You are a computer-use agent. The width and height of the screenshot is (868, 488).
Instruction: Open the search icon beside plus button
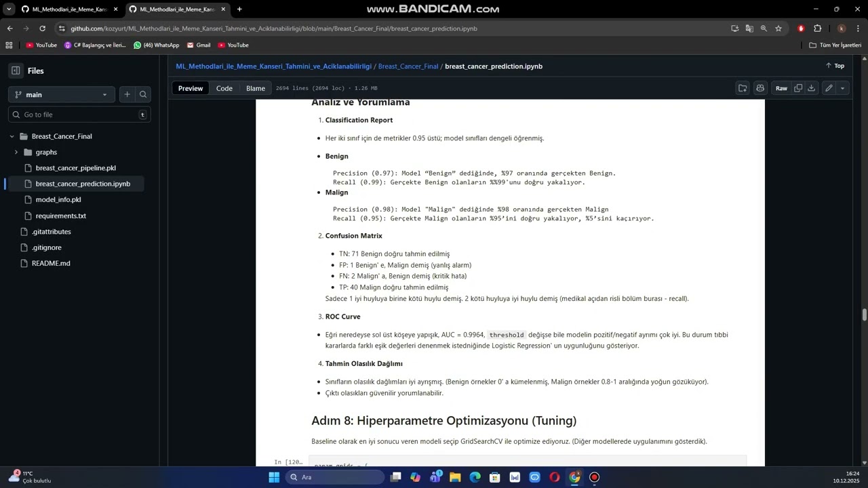pos(143,95)
